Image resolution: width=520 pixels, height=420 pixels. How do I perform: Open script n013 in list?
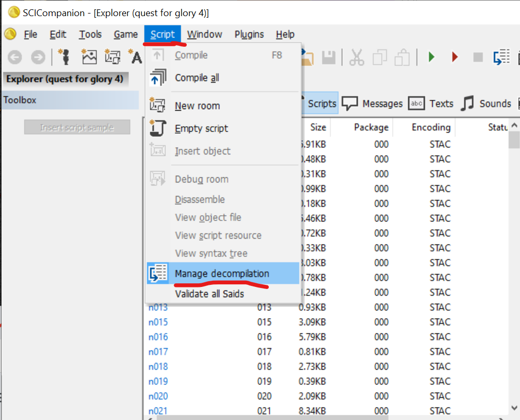[158, 307]
